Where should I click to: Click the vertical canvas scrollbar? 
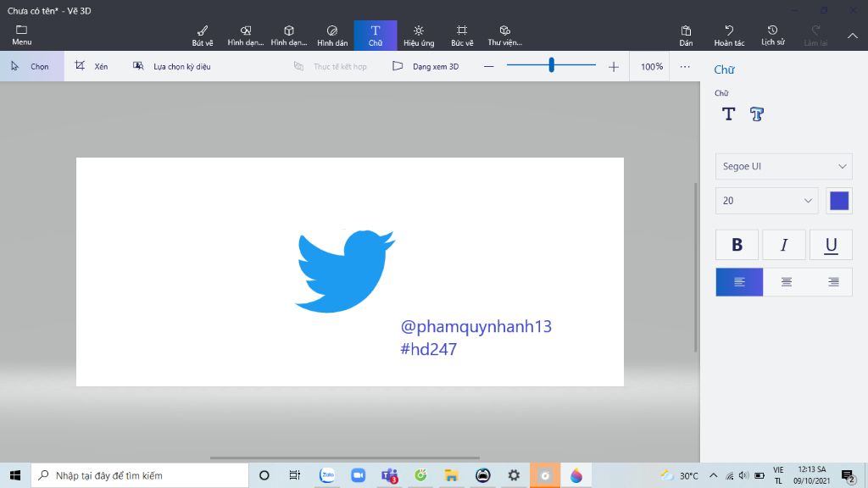tap(696, 267)
